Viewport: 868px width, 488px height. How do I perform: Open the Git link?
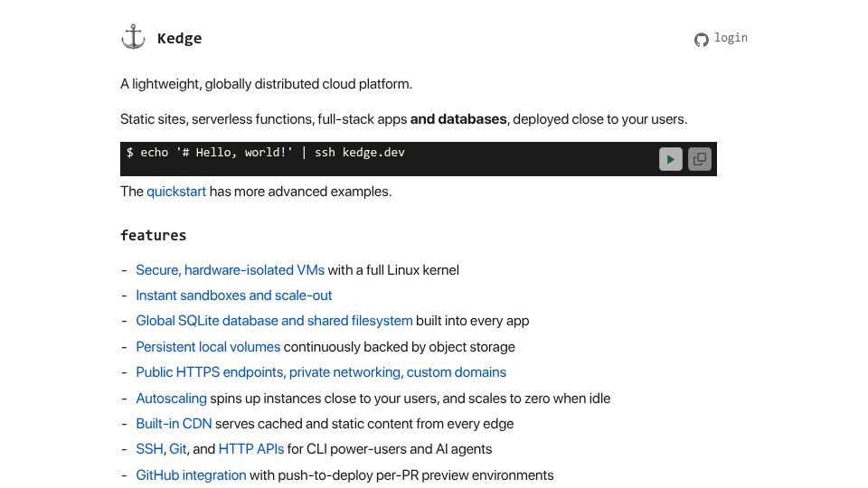(178, 449)
